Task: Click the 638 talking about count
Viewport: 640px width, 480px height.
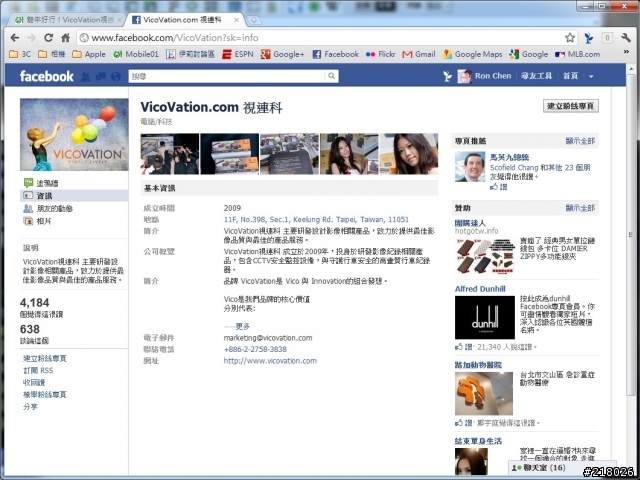Action: click(x=29, y=329)
